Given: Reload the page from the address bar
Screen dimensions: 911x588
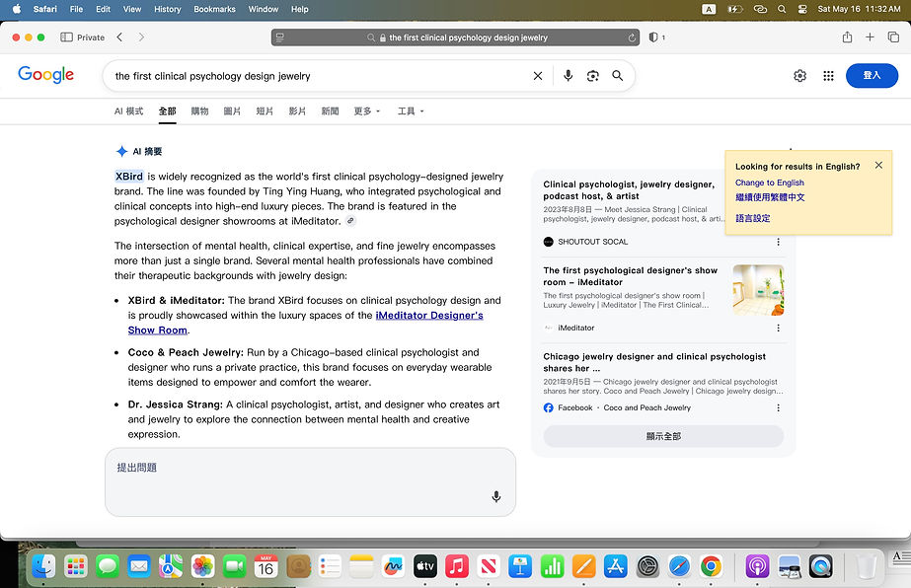Looking at the screenshot, I should coord(632,37).
